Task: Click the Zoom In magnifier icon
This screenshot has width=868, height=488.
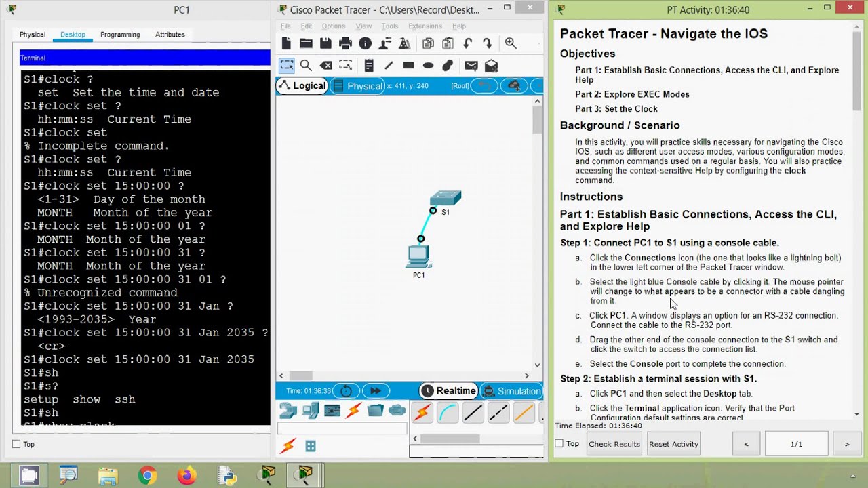Action: tap(511, 43)
